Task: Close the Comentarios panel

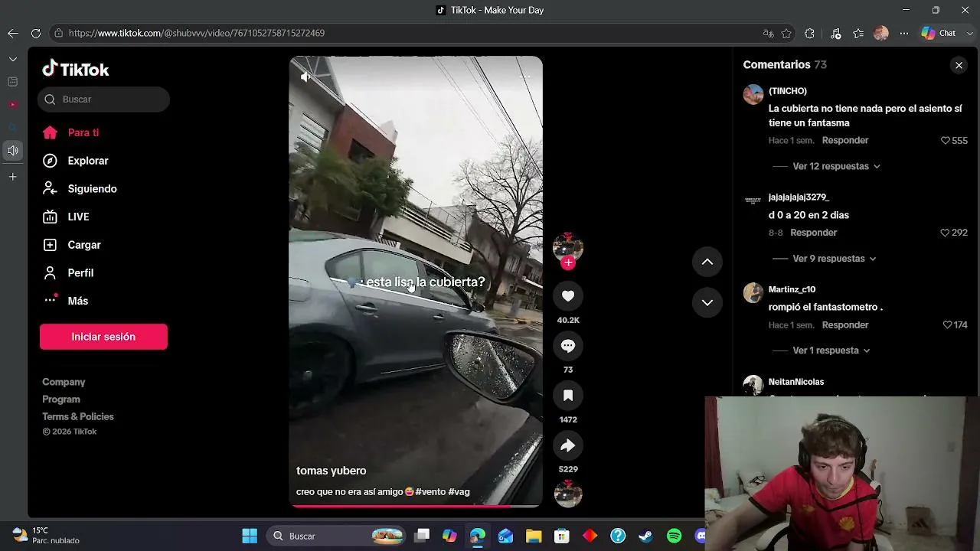Action: pyautogui.click(x=959, y=65)
